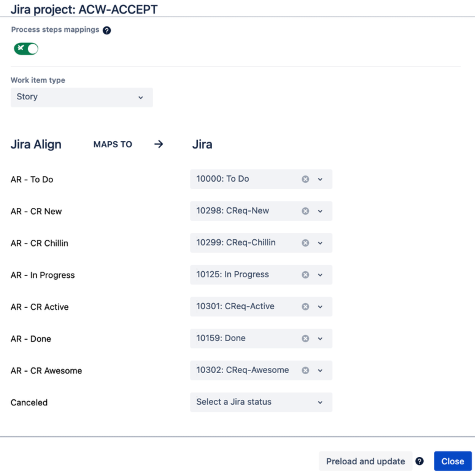
Task: Expand the 10000: To Do status dropdown
Action: click(320, 179)
